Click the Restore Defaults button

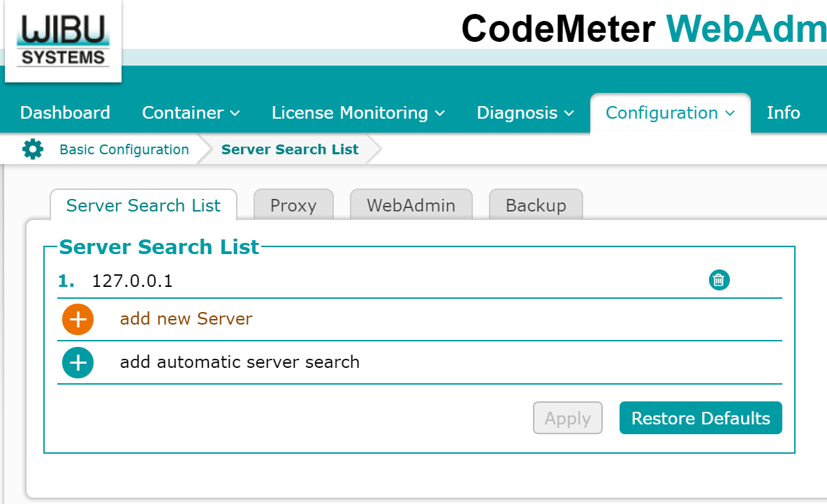coord(701,418)
